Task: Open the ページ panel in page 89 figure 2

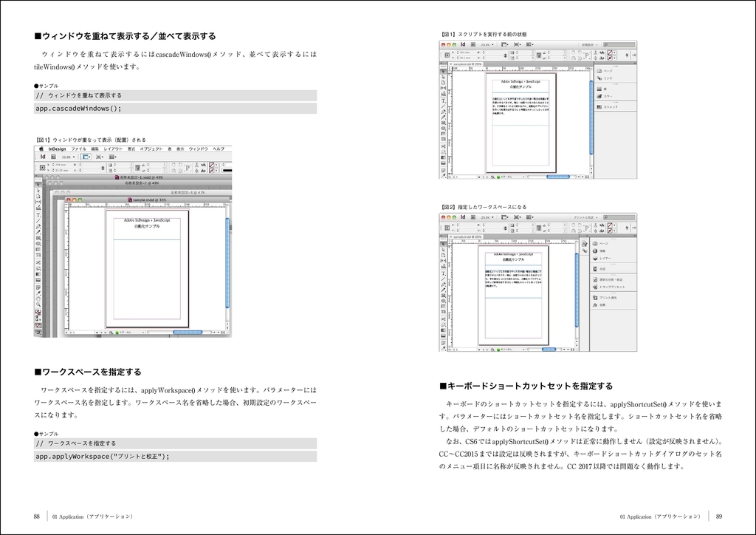Action: coord(601,244)
